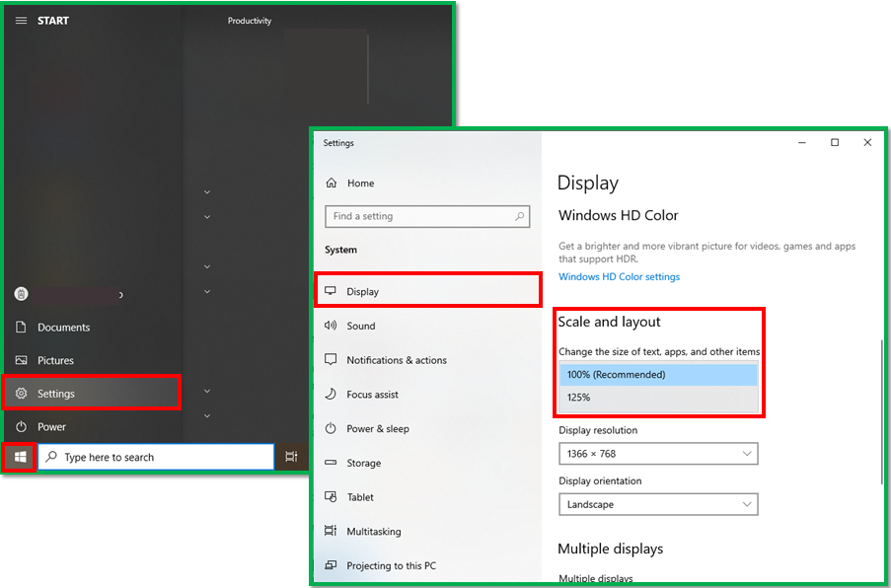Open Settings from the Start menu

tap(92, 393)
